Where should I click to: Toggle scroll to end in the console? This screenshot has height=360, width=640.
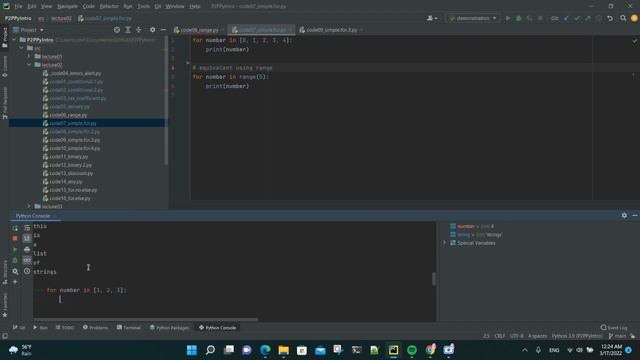click(x=27, y=238)
